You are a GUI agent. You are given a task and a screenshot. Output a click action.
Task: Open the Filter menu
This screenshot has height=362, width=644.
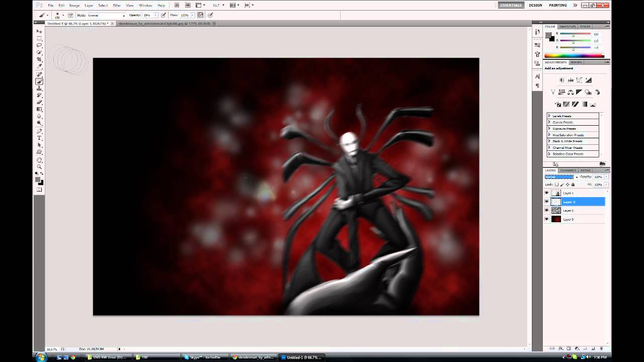117,5
